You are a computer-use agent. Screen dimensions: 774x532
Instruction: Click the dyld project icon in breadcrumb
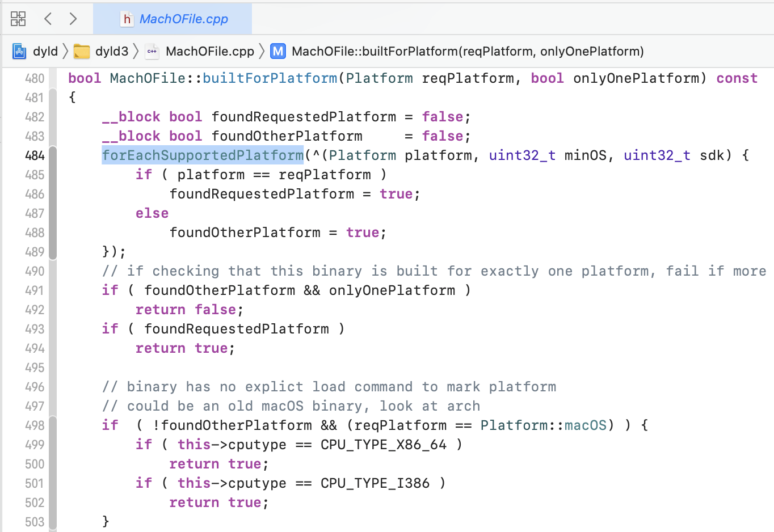pos(19,52)
